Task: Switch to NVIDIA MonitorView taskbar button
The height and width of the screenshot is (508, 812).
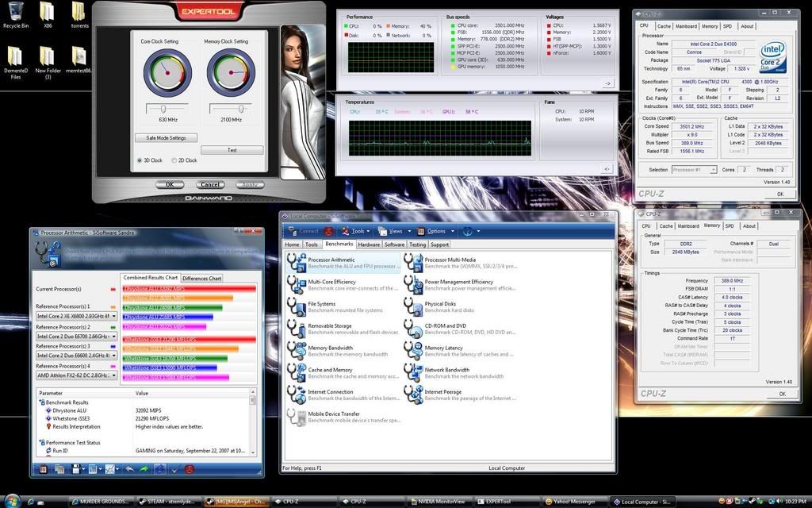Action: [440, 502]
